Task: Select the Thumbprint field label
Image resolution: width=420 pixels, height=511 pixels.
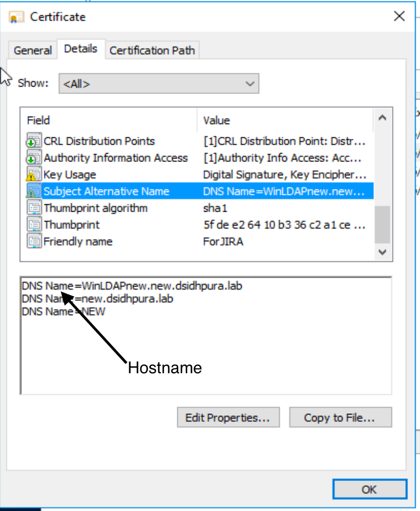Action: 72,225
